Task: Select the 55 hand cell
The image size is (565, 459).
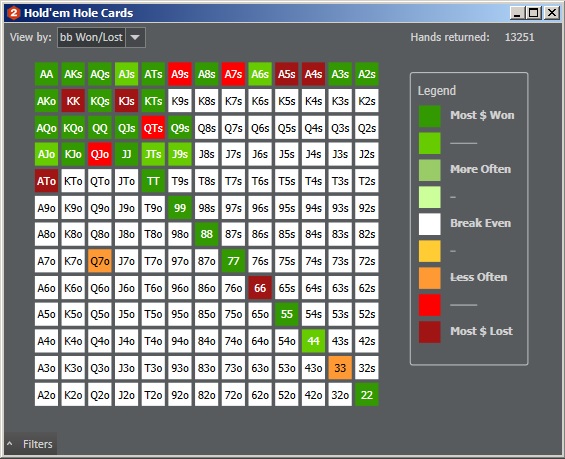Action: click(x=286, y=315)
